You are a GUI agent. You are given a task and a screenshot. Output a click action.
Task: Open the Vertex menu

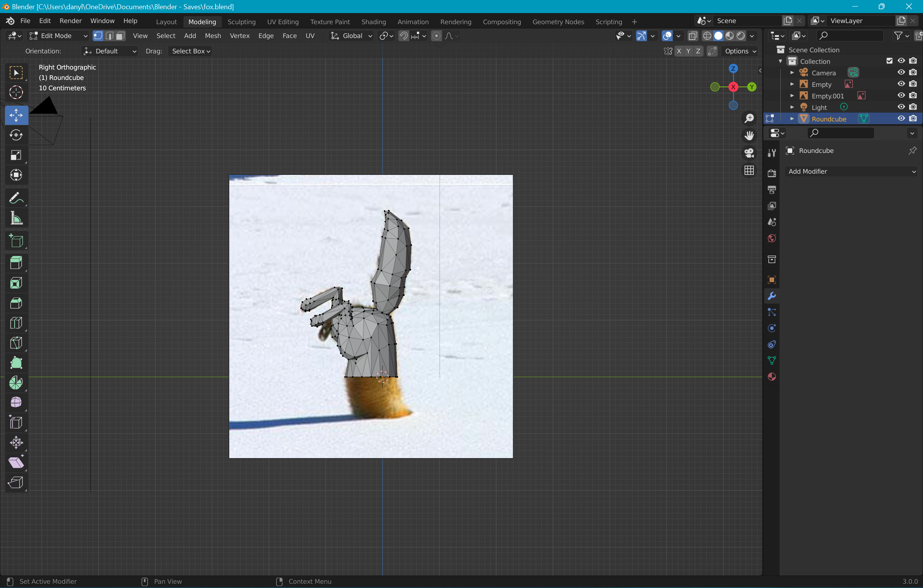click(x=240, y=36)
